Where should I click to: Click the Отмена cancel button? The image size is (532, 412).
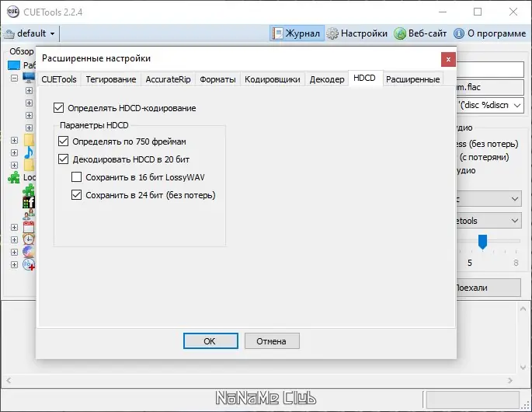pyautogui.click(x=272, y=340)
